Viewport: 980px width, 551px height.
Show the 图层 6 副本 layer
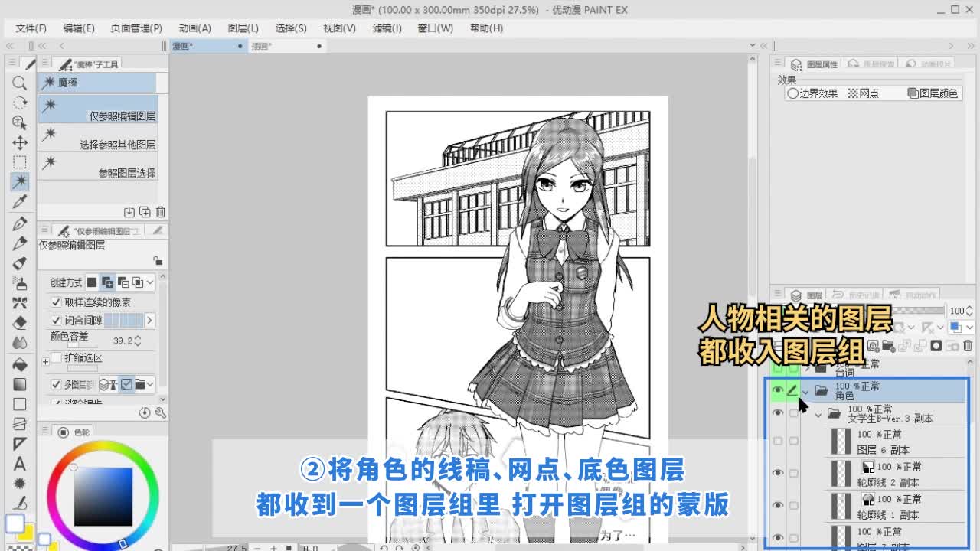778,441
